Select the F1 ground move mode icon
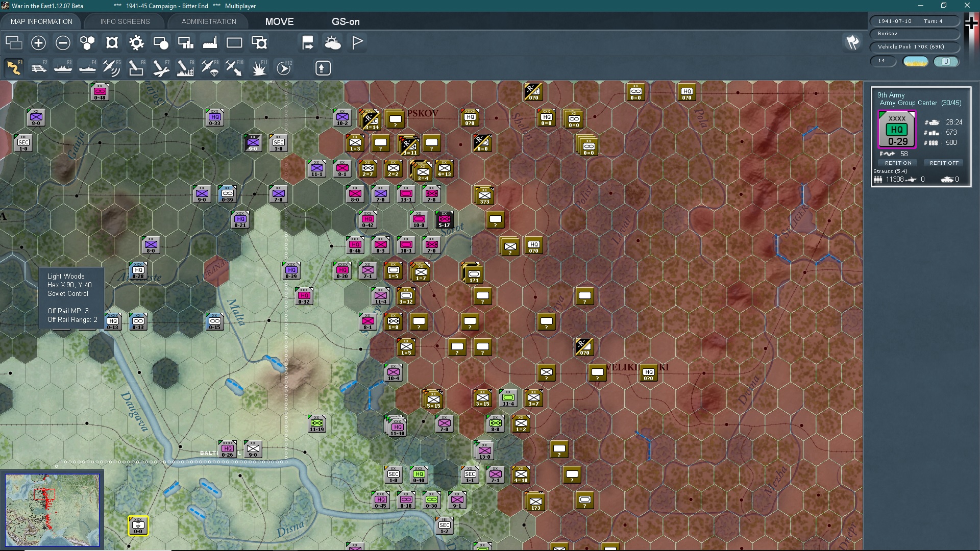The height and width of the screenshot is (551, 980). pos(14,68)
